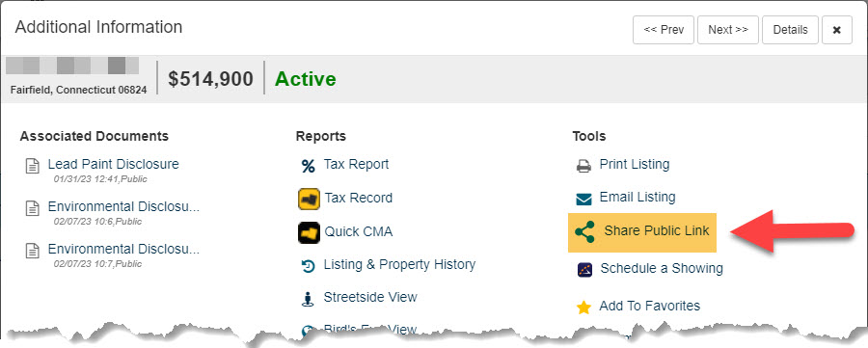Screen dimensions: 868x348
Task: Click the Schedule a Showing icon
Action: [584, 270]
